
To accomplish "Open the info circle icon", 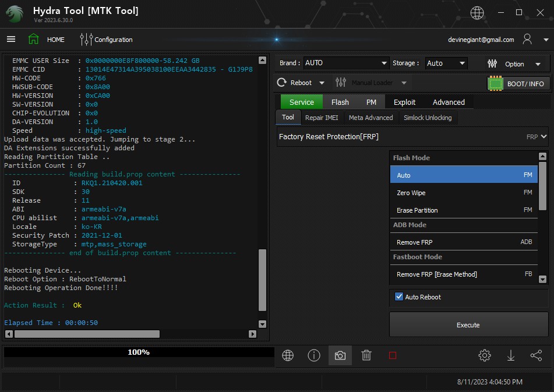I will pos(314,355).
